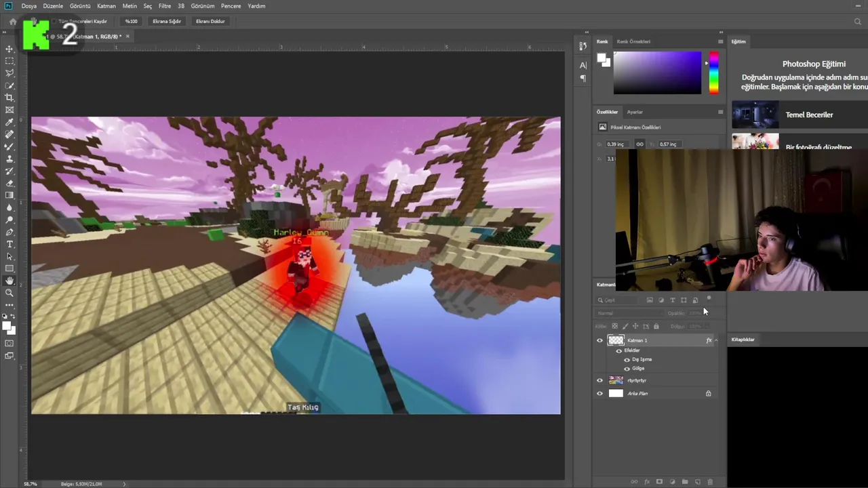This screenshot has width=868, height=488.
Task: Click the Ekranı Doldur button
Action: coord(210,22)
